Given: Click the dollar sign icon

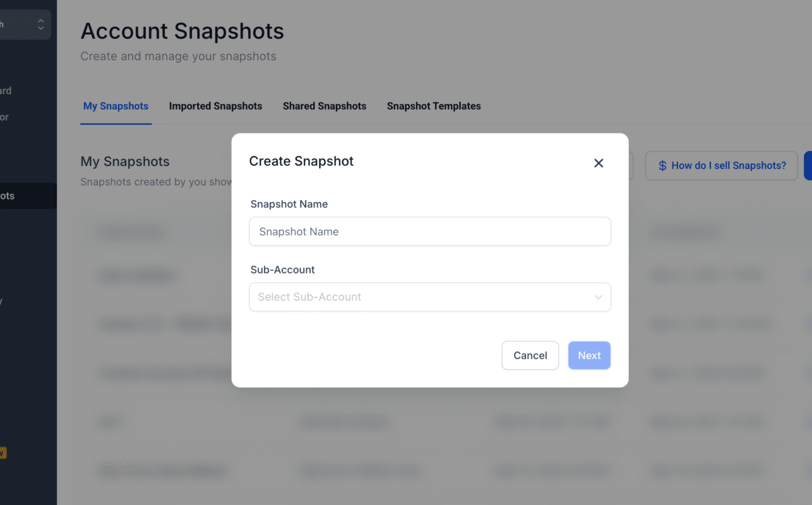Looking at the screenshot, I should 662,165.
